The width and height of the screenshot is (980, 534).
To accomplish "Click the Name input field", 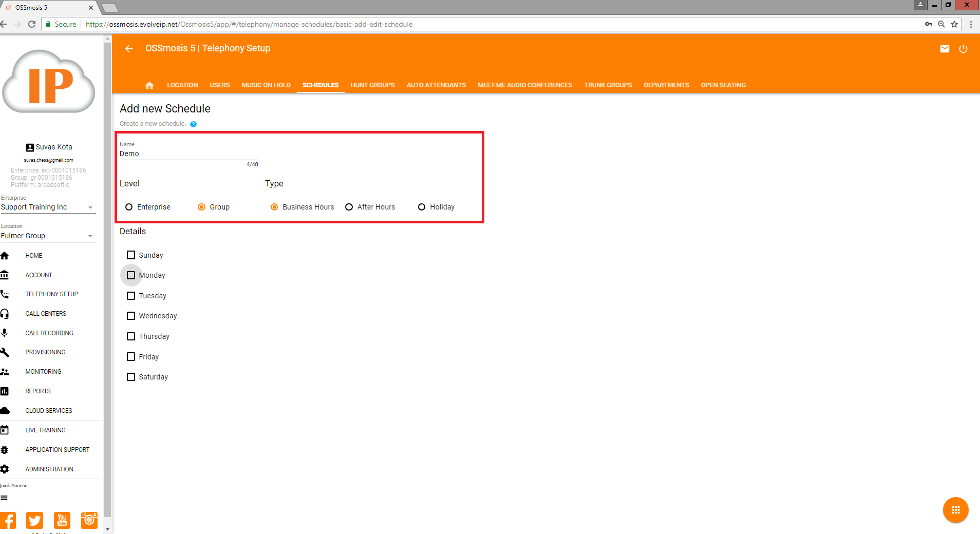I will (189, 154).
